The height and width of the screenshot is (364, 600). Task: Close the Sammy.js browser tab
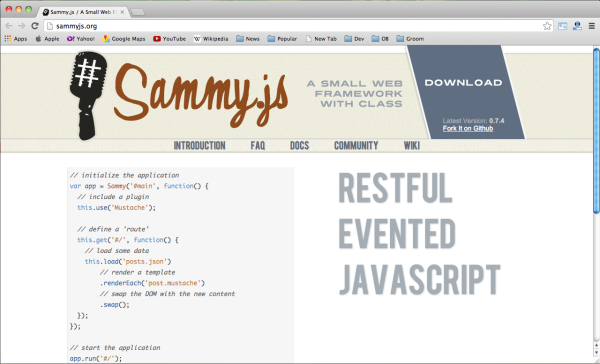(122, 12)
